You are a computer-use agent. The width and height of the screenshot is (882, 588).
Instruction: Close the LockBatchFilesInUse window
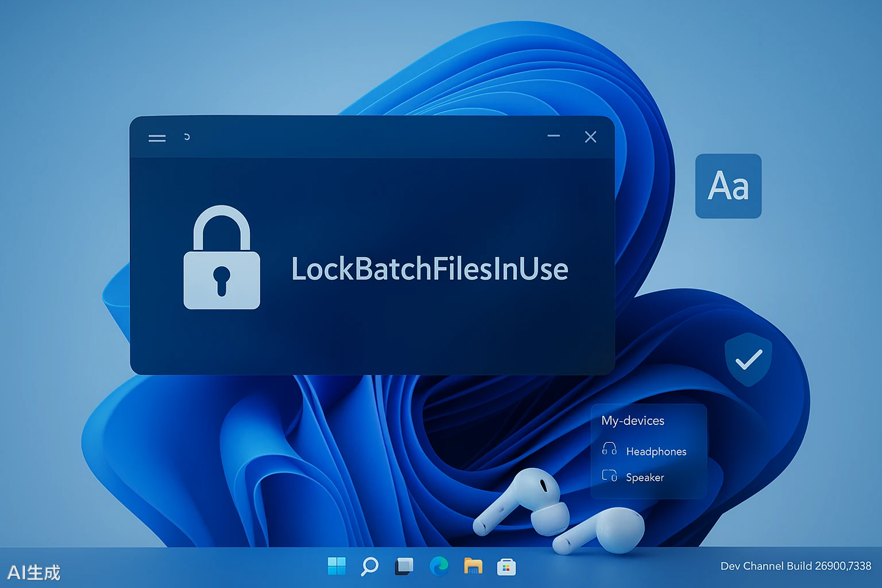coord(590,137)
